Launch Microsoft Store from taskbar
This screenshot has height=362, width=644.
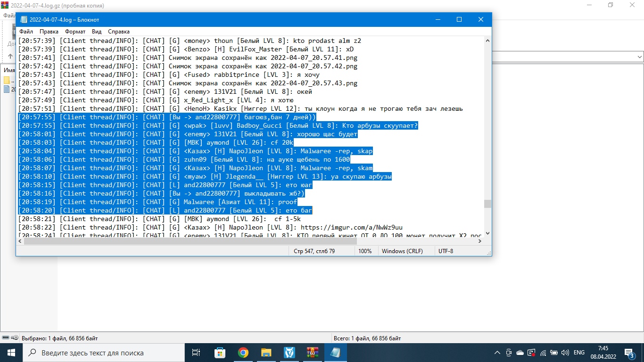pos(220,353)
